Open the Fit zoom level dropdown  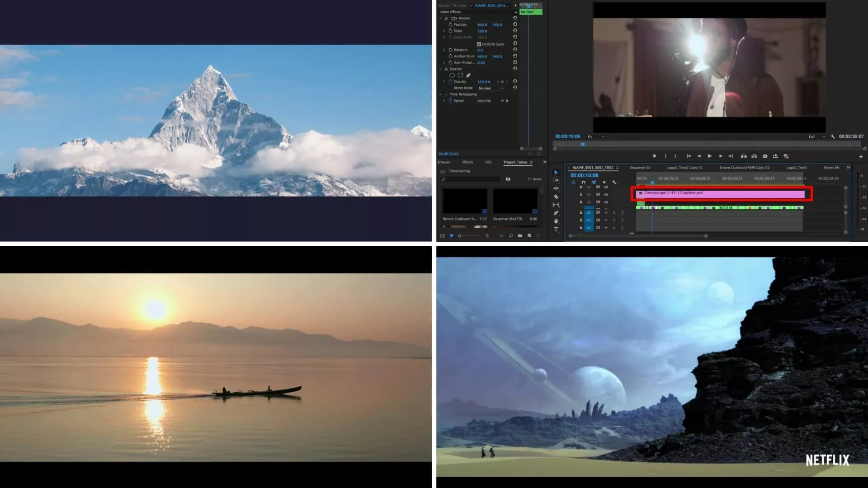(x=595, y=136)
